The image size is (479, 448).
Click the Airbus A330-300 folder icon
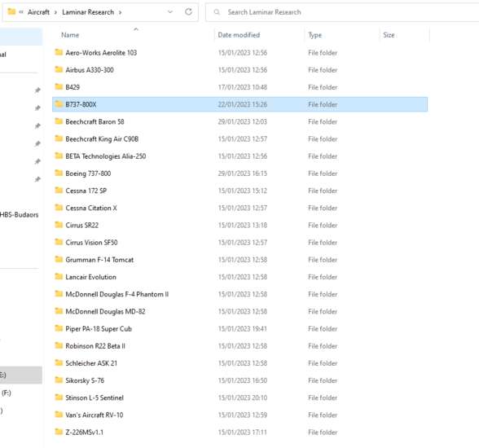tap(59, 69)
